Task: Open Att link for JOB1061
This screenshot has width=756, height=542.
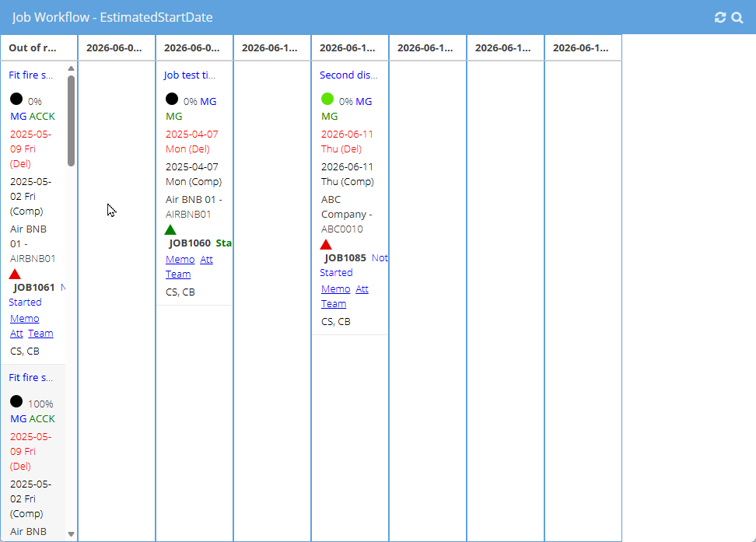Action: click(17, 334)
